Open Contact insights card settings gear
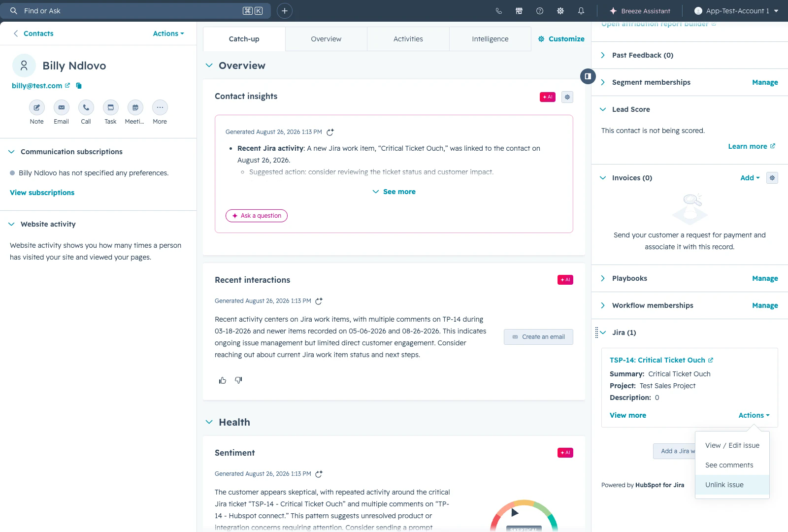The image size is (788, 532). [x=567, y=97]
